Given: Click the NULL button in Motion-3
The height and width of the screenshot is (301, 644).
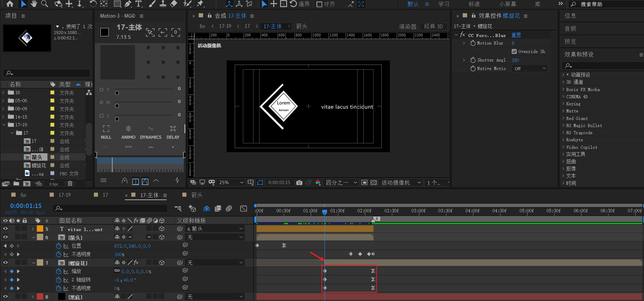Looking at the screenshot, I should (x=106, y=132).
